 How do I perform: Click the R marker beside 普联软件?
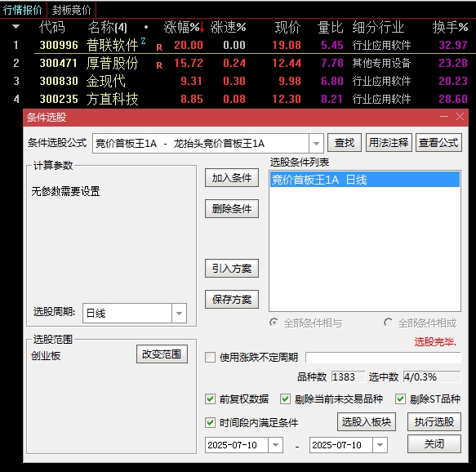tap(159, 47)
